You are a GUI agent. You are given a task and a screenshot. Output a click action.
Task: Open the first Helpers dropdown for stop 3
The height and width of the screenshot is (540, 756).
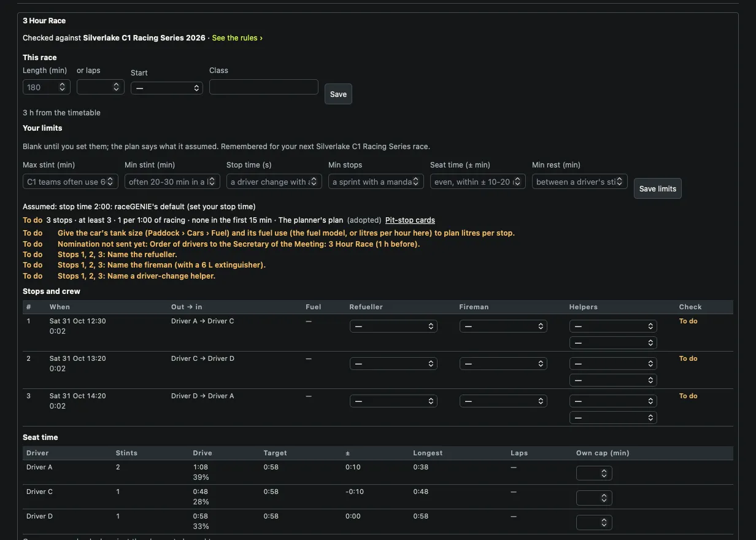tap(613, 401)
